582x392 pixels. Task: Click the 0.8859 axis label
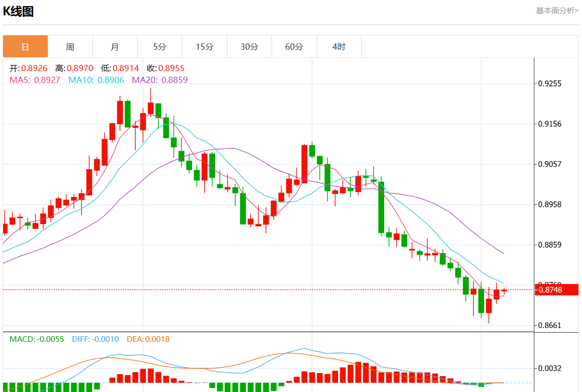(550, 245)
